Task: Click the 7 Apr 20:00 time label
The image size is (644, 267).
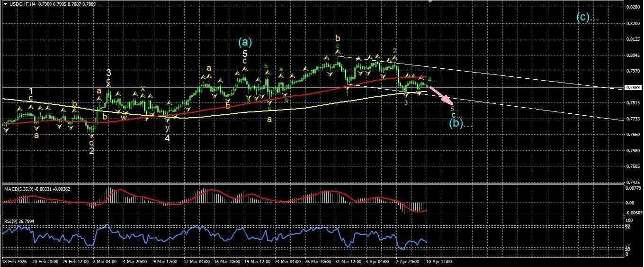Action: (408, 262)
